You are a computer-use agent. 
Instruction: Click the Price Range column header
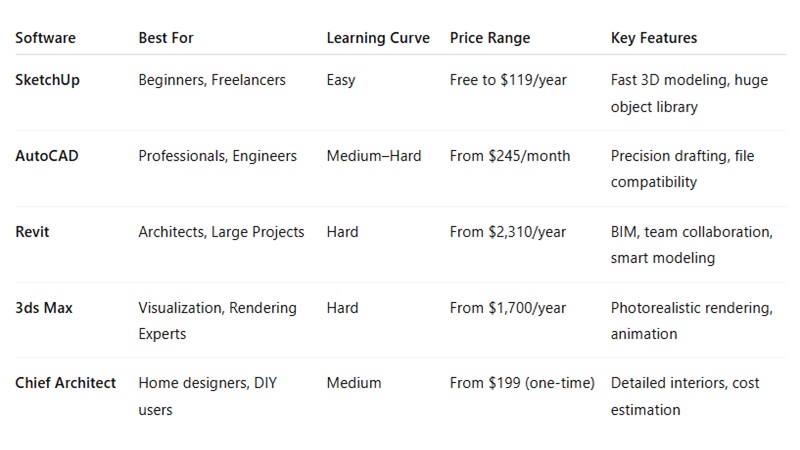coord(490,38)
